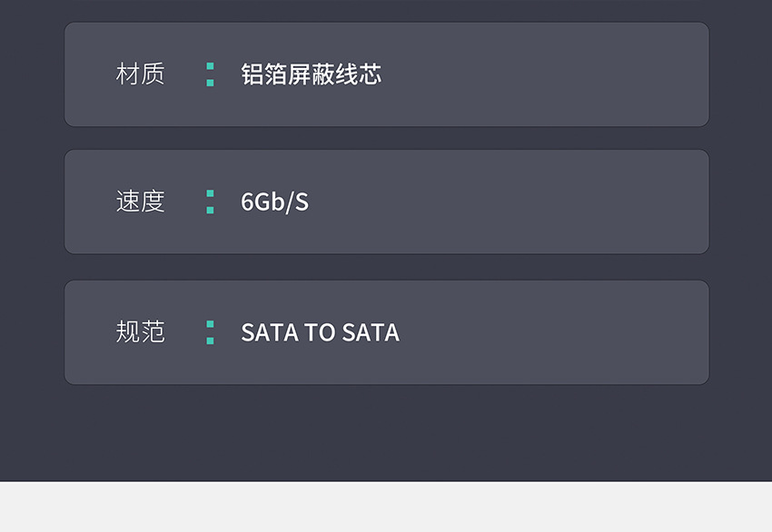Click the 线芯 characters in the material value

tap(358, 74)
